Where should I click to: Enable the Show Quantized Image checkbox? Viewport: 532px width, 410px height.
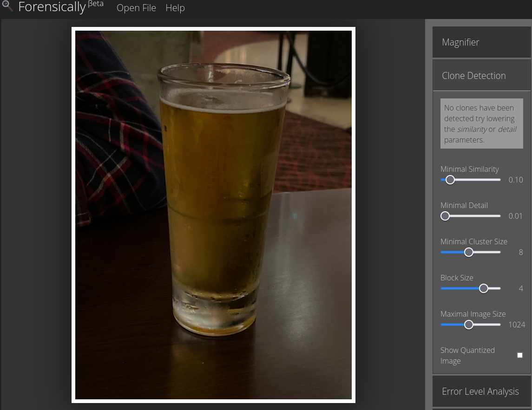click(x=520, y=355)
